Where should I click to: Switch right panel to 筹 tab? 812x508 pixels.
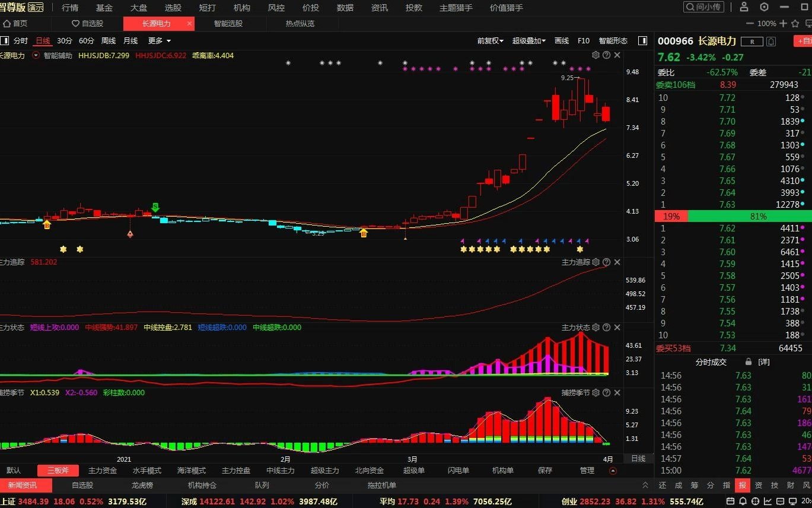point(695,485)
